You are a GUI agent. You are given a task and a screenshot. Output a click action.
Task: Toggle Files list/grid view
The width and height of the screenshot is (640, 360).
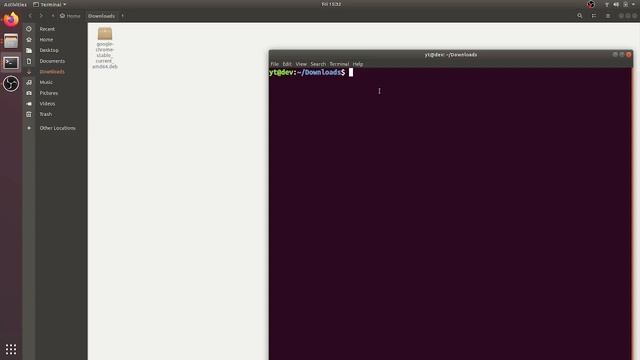coord(593,16)
